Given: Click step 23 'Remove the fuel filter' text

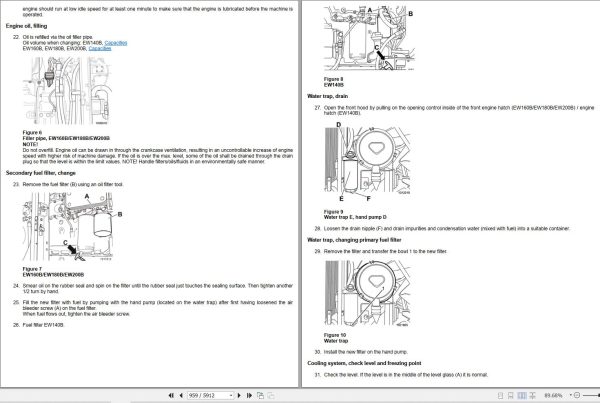Looking at the screenshot, I should coord(73,184).
